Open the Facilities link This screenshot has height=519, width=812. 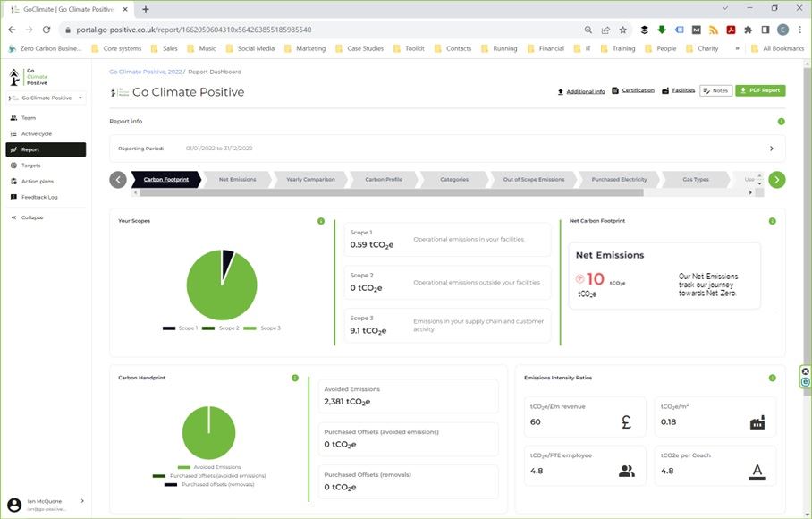679,90
